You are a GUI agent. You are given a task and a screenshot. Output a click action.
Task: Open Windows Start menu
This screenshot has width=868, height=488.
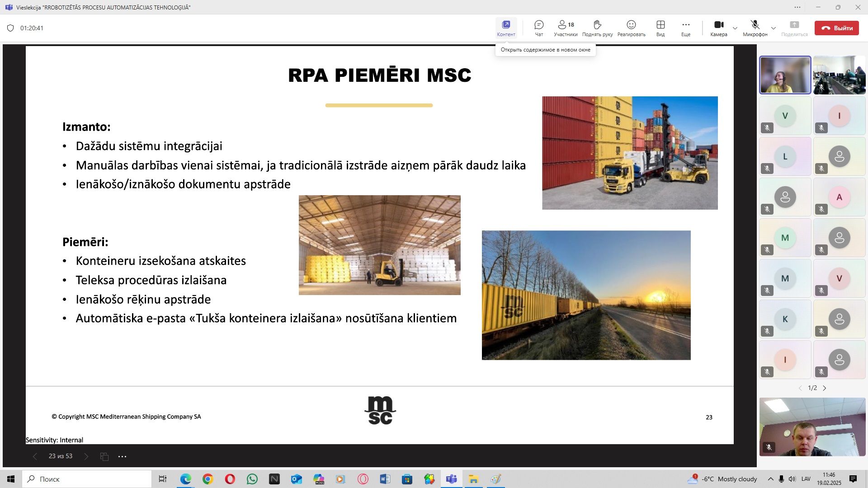[11, 479]
